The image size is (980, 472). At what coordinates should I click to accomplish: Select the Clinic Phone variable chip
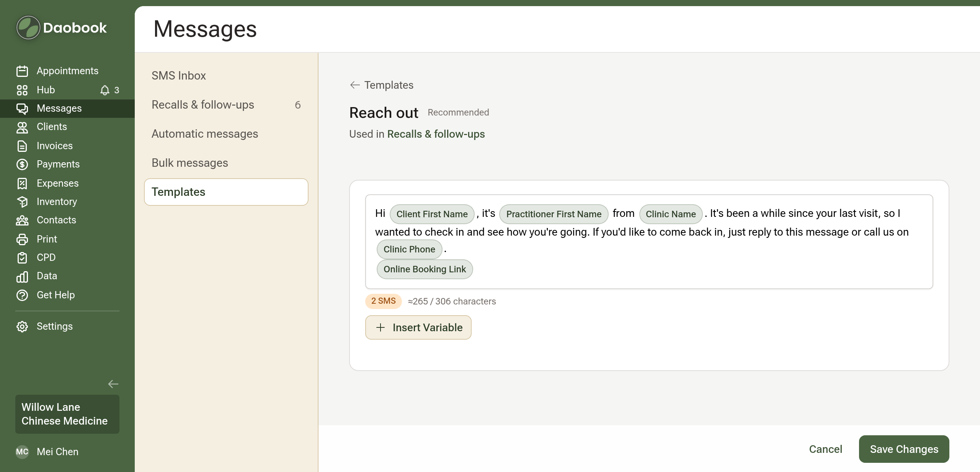(x=409, y=249)
